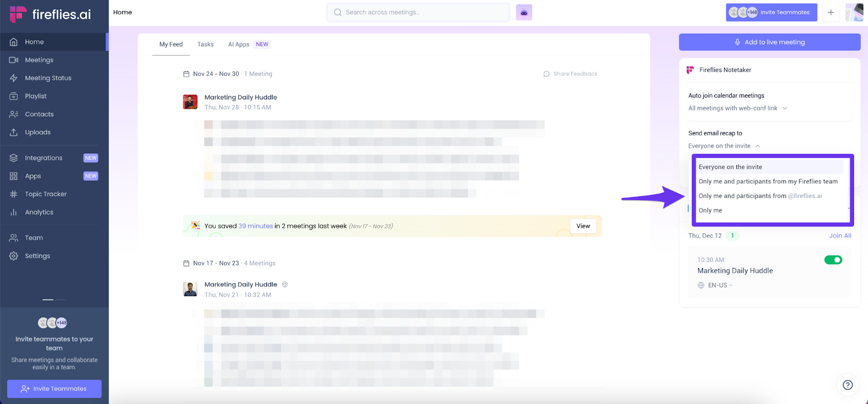
Task: Select 'Everyone on the invite' option
Action: 770,167
